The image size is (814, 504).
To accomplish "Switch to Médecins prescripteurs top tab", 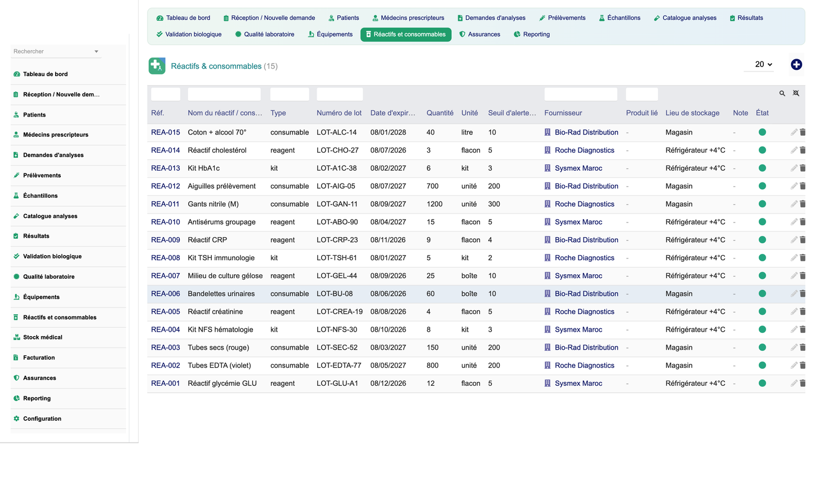I will tap(408, 18).
